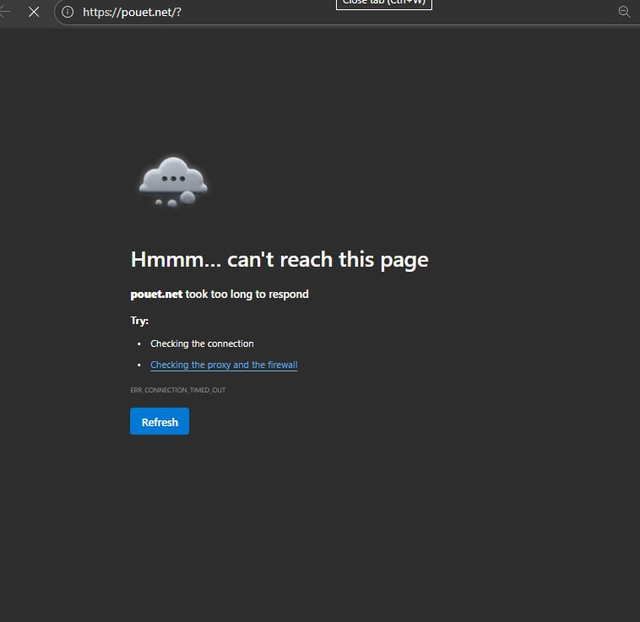Click the bullet before 'Checking the connection'

(139, 344)
